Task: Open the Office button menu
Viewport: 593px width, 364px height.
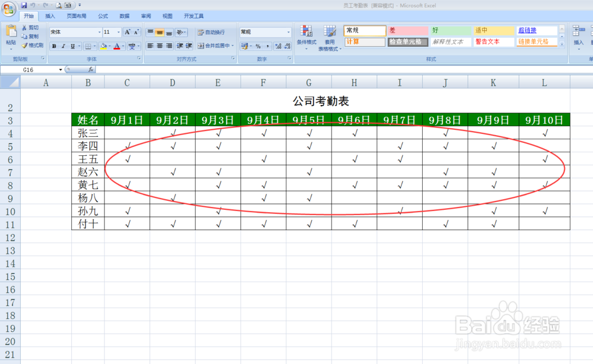Action: pyautogui.click(x=8, y=8)
